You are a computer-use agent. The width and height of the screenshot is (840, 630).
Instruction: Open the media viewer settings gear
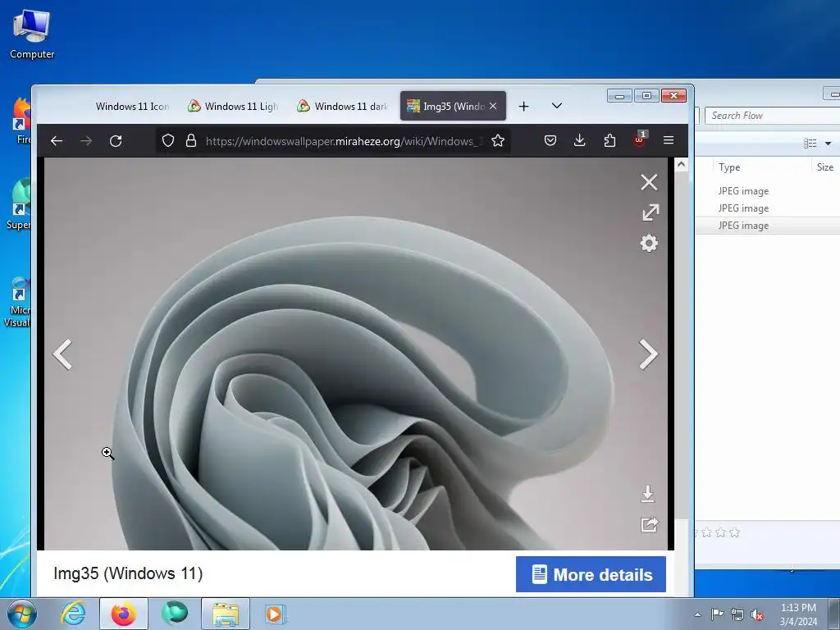tap(649, 243)
